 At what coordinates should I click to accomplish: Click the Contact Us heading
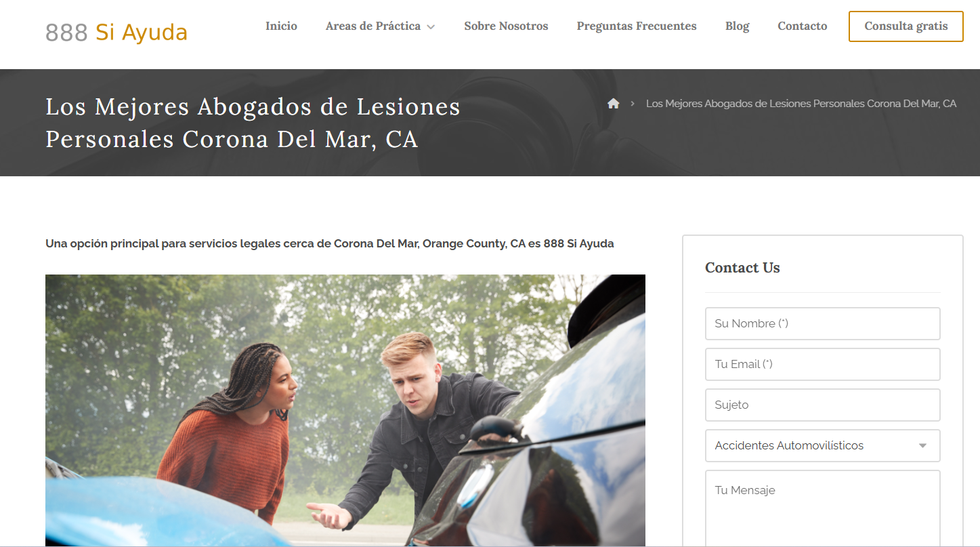(742, 268)
